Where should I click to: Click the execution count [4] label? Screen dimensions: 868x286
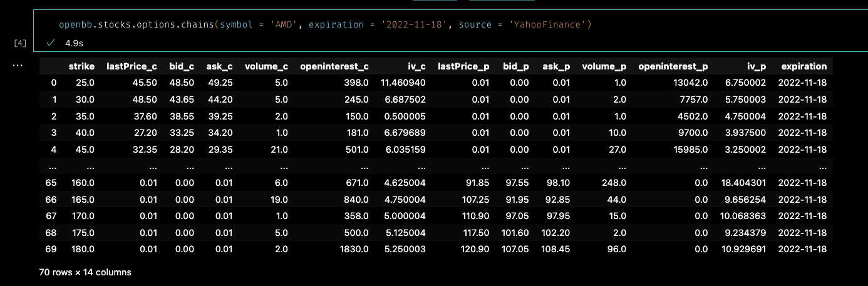click(19, 43)
